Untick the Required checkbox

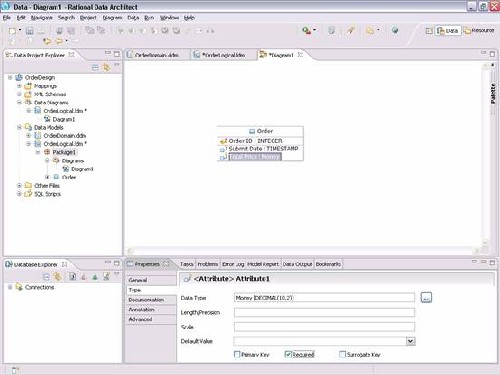coord(288,354)
